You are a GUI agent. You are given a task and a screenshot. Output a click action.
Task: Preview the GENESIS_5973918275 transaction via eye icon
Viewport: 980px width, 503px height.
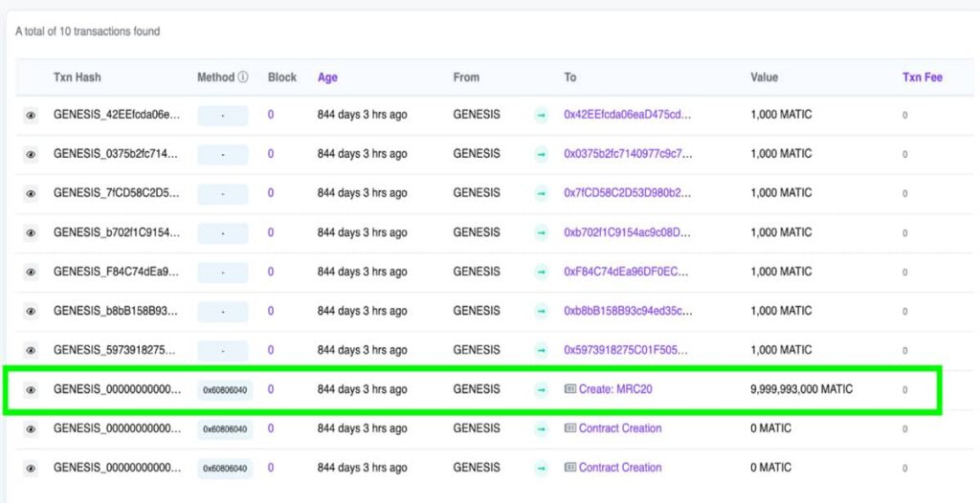[x=31, y=351]
